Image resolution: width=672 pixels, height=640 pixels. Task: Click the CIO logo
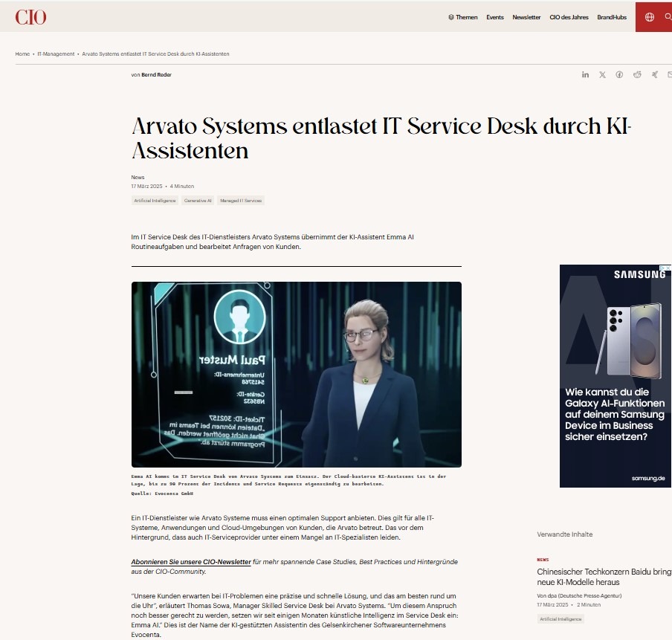point(31,17)
